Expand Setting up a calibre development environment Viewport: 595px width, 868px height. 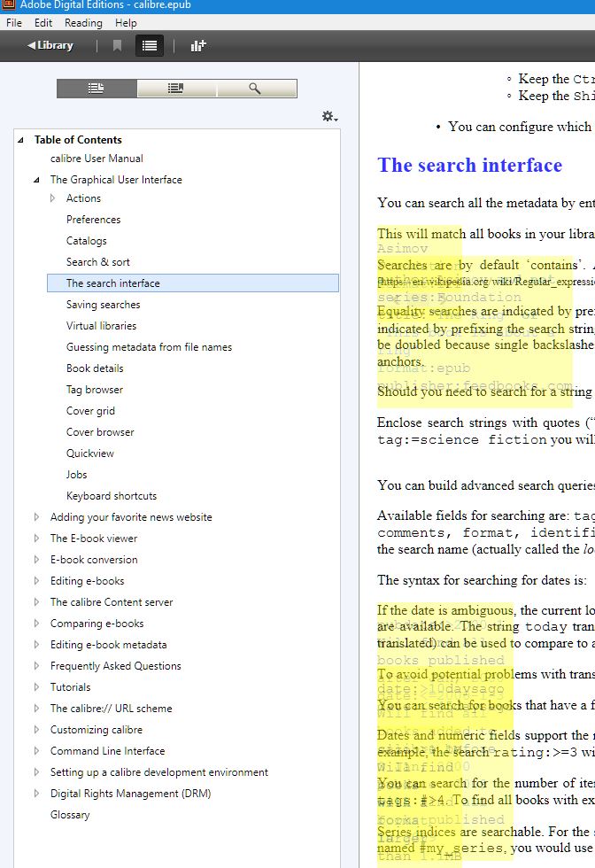[36, 772]
